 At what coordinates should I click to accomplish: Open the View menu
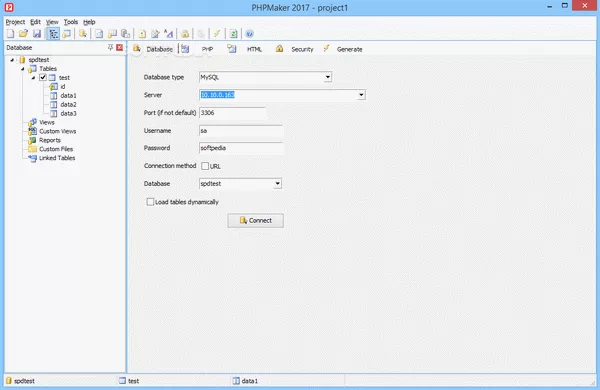tap(52, 22)
